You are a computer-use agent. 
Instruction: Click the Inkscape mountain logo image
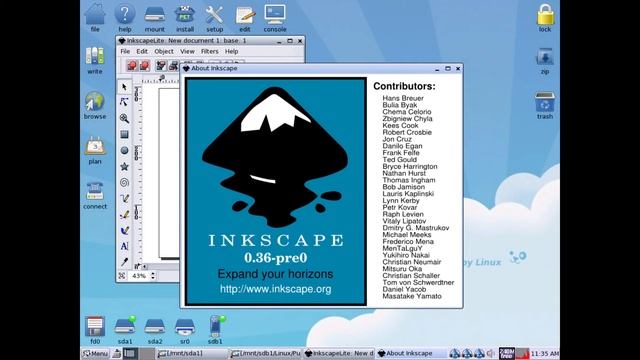click(275, 157)
